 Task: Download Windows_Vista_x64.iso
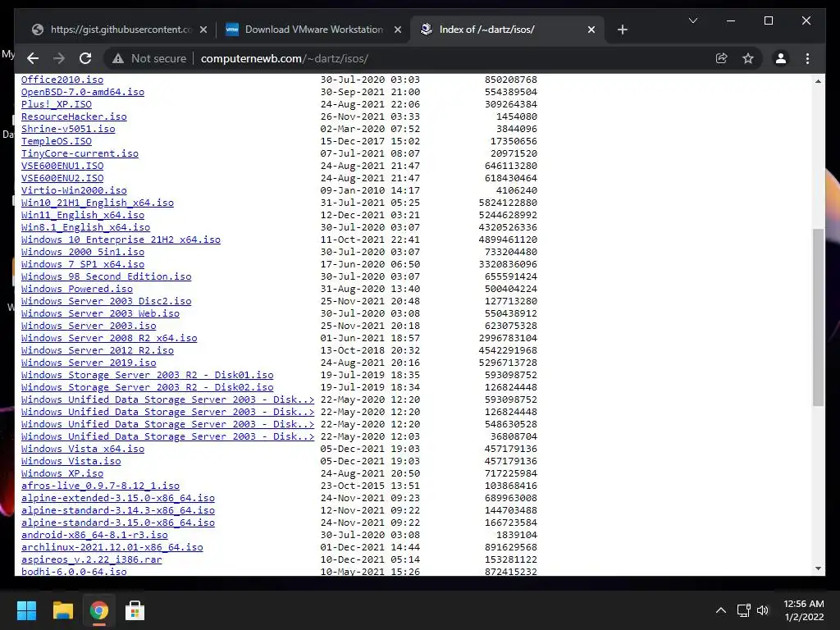pyautogui.click(x=83, y=450)
